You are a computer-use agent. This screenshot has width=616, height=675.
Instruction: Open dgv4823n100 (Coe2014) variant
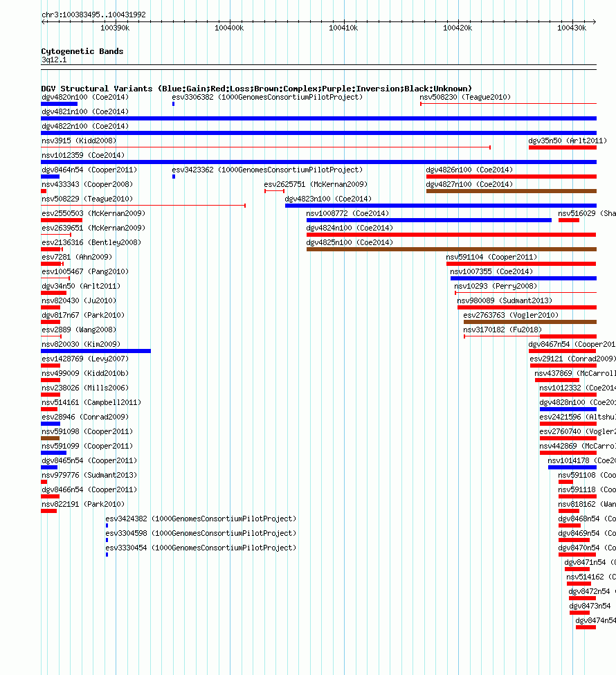coord(328,199)
